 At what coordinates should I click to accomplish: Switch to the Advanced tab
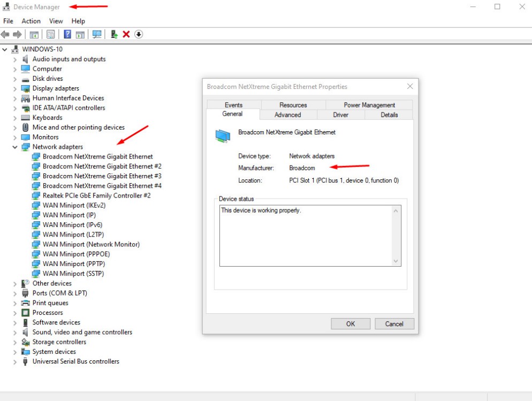[288, 115]
